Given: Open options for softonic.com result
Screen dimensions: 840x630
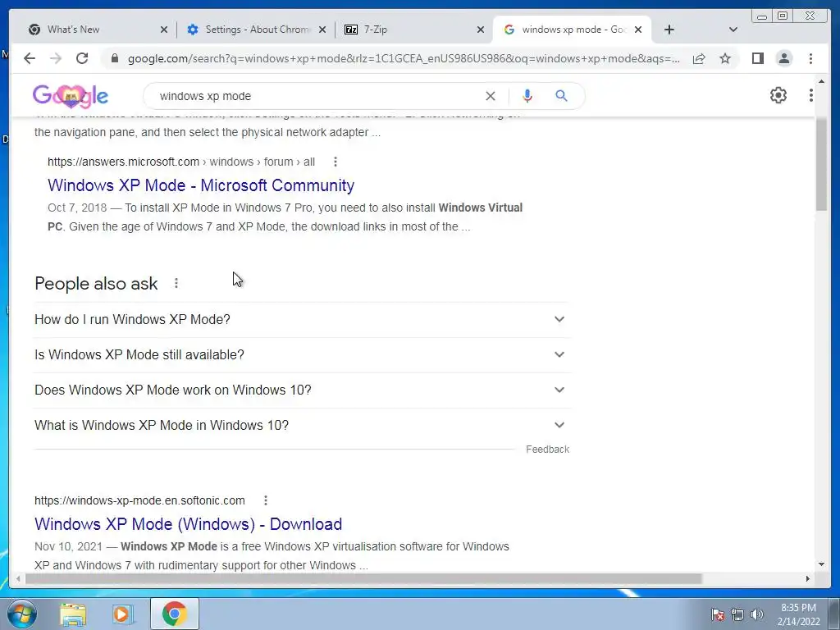Looking at the screenshot, I should pyautogui.click(x=266, y=500).
